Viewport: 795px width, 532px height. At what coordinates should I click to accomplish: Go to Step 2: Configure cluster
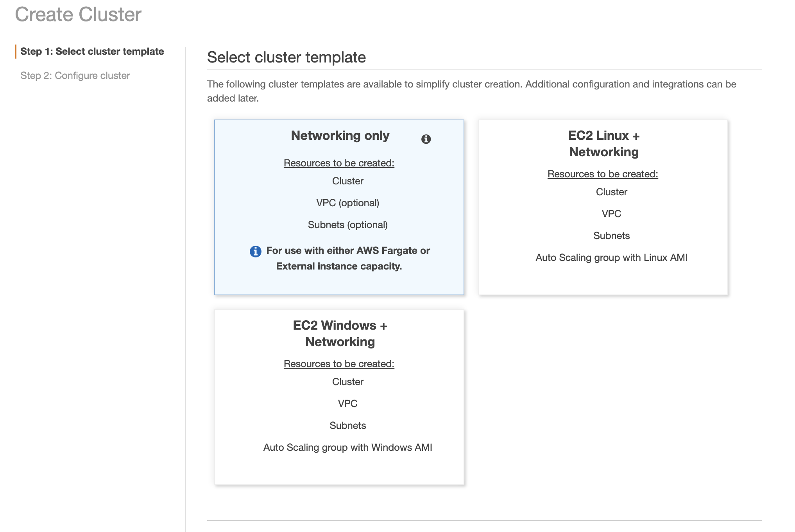coord(75,75)
